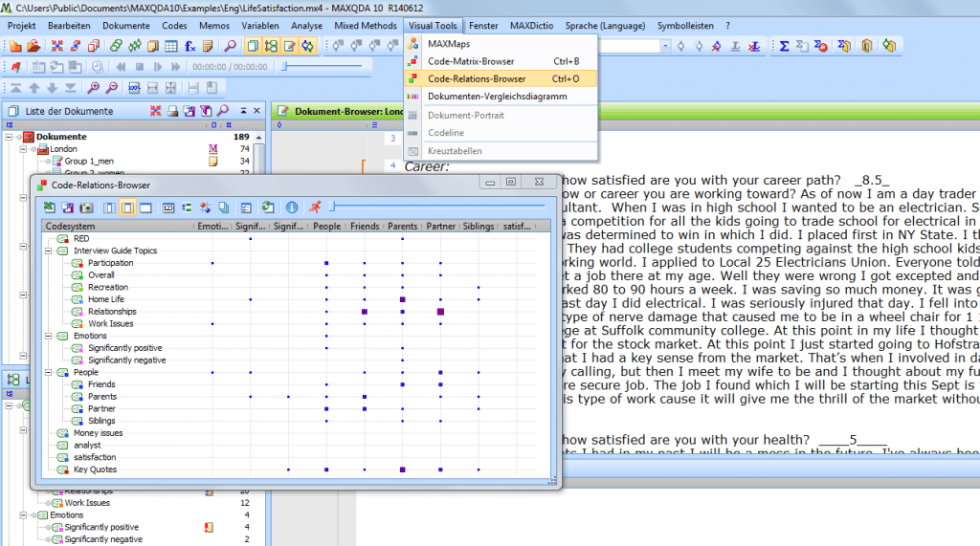Click the refresh icon in Code-Relations-Browser
980x546 pixels.
268,207
